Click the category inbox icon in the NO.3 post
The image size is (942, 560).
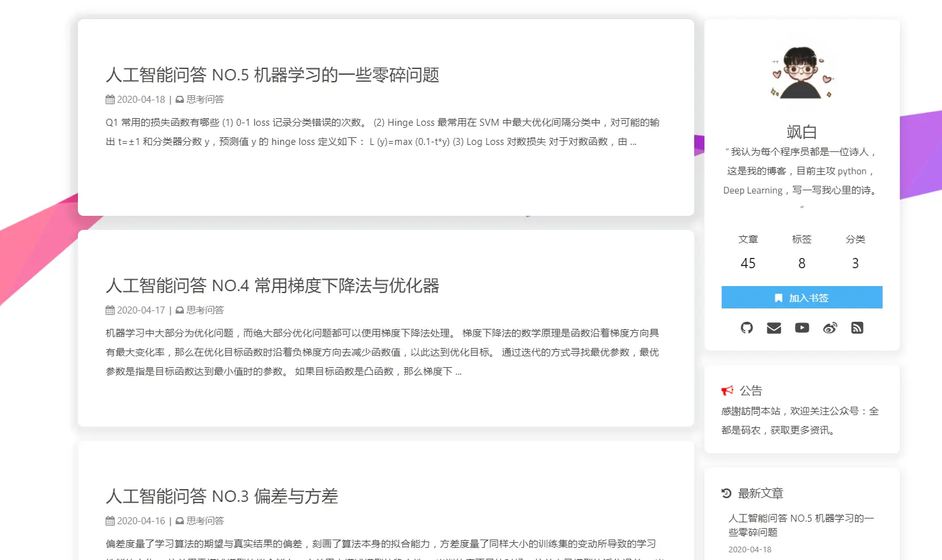tap(180, 521)
